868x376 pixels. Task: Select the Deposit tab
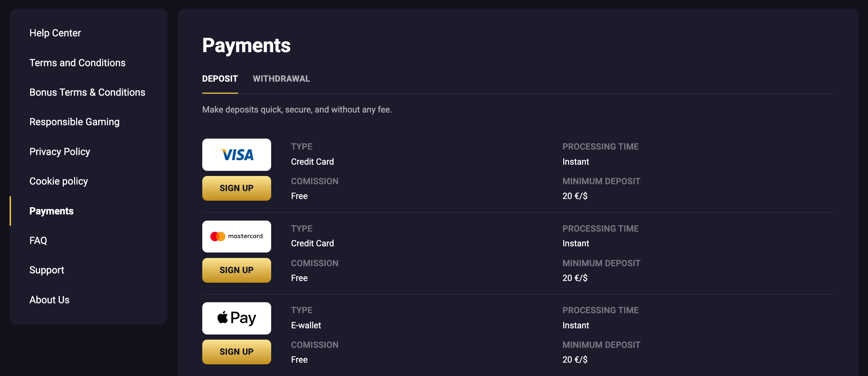pos(220,79)
